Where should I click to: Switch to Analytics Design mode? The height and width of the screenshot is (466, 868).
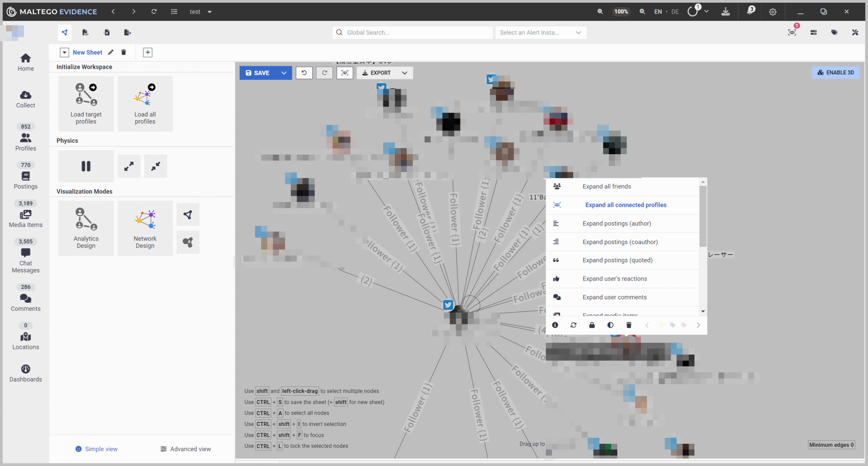point(86,228)
